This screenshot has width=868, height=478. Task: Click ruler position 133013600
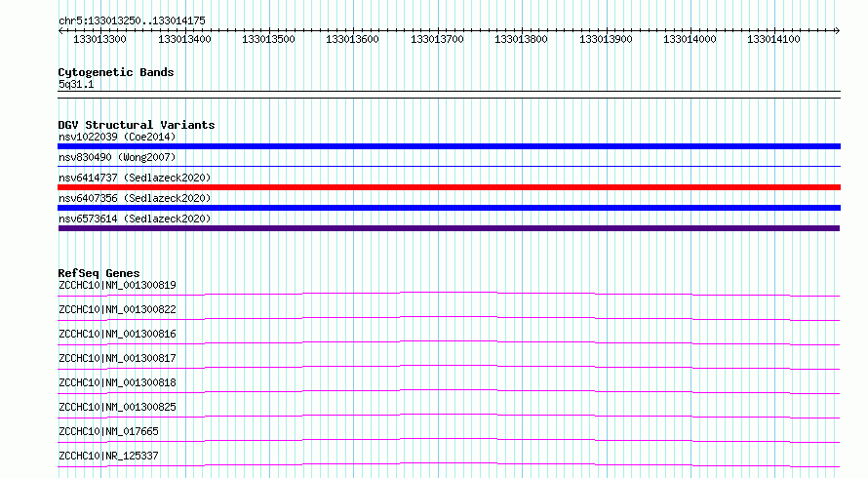click(352, 39)
